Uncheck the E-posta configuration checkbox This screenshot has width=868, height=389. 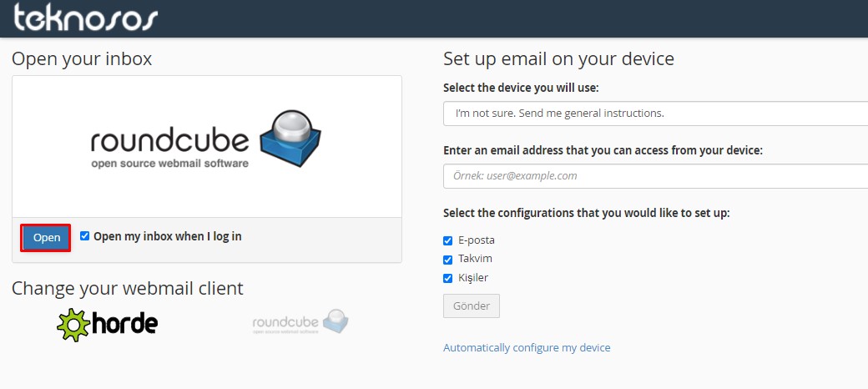point(448,240)
